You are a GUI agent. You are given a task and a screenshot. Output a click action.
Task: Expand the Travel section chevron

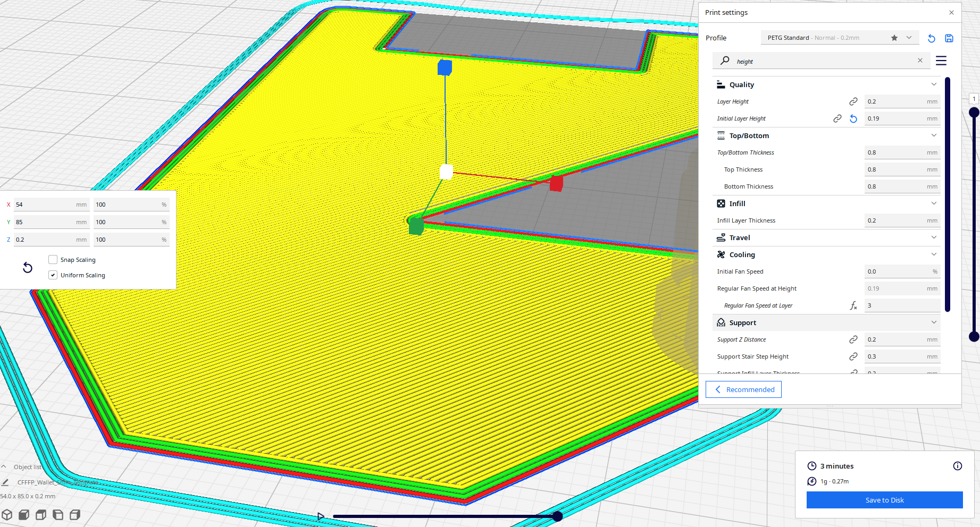(x=934, y=237)
